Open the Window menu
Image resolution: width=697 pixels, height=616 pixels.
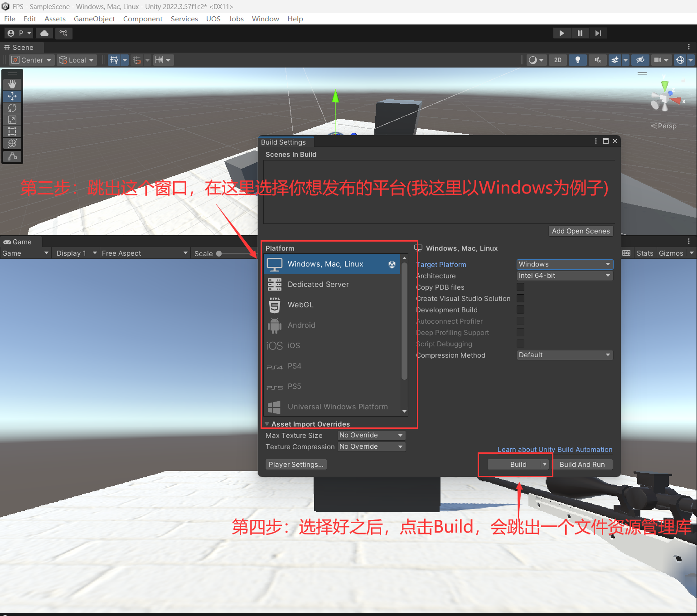tap(266, 19)
